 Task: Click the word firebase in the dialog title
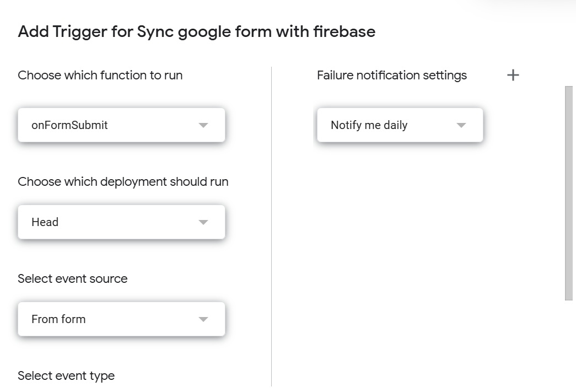[x=344, y=31]
